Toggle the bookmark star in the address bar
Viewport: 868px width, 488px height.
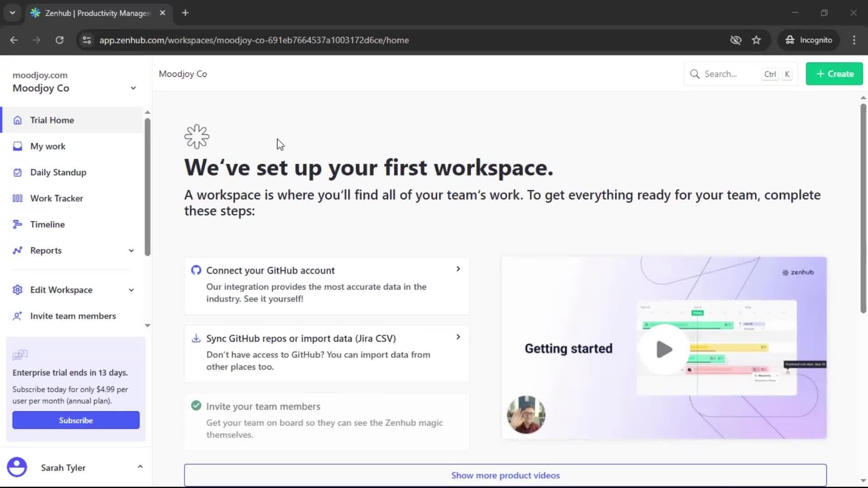[756, 40]
